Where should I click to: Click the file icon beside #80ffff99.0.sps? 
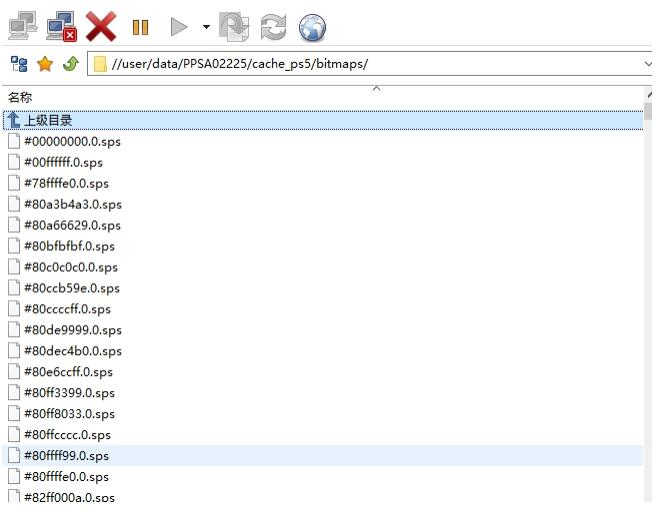click(14, 455)
